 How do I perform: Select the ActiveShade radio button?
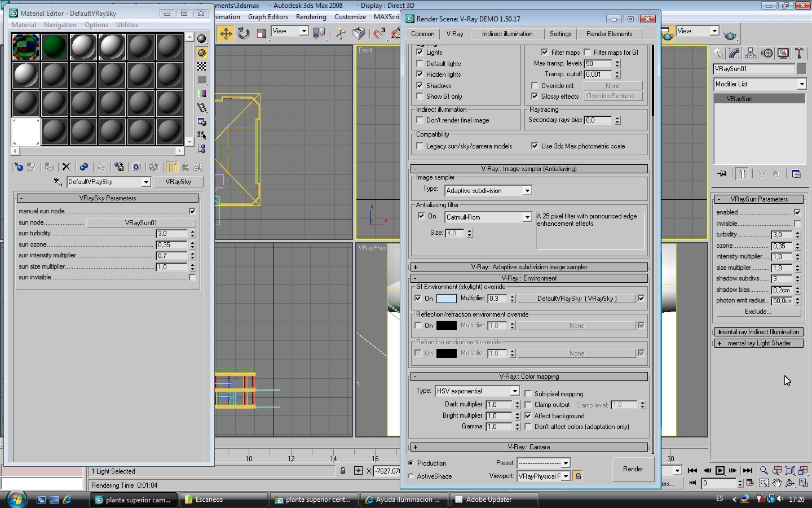tap(411, 476)
